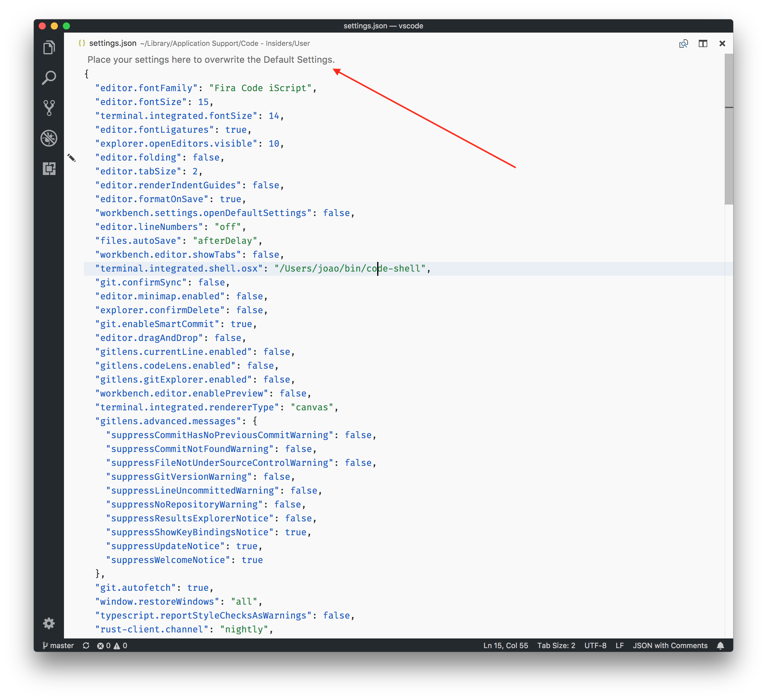Click the errors and warnings counter
The height and width of the screenshot is (700, 767).
[112, 646]
